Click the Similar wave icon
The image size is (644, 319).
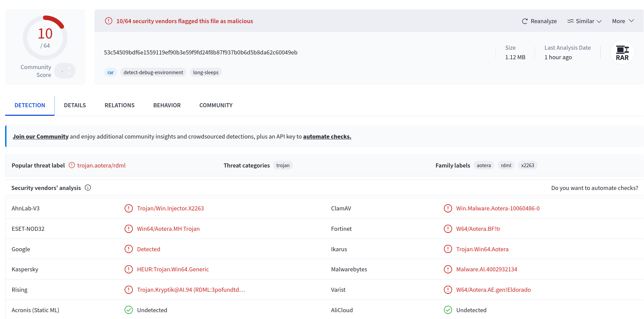tap(570, 21)
